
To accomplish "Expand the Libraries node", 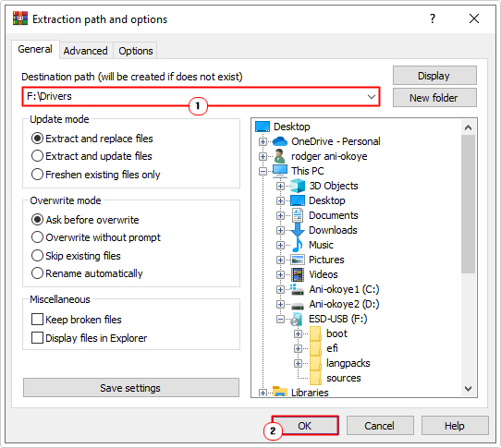I will click(263, 393).
